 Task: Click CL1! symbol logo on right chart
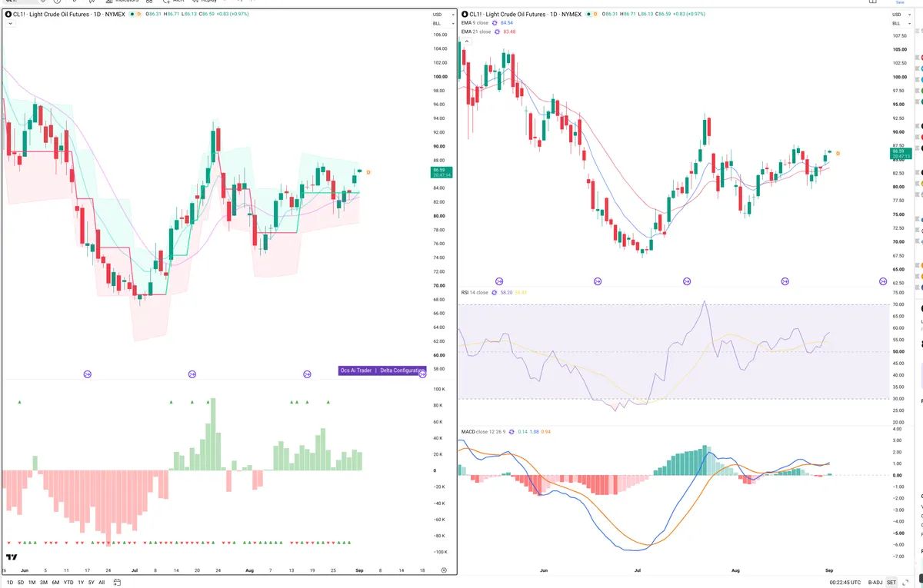pyautogui.click(x=465, y=14)
